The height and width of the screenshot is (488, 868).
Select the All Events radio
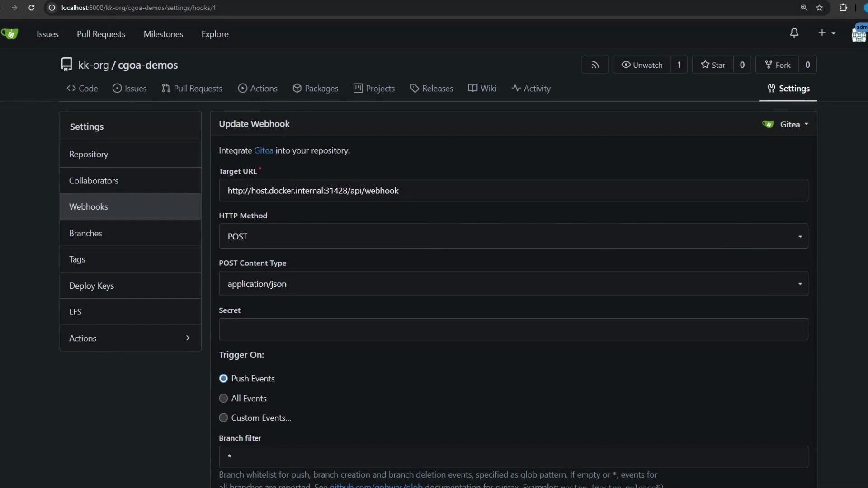tap(223, 399)
